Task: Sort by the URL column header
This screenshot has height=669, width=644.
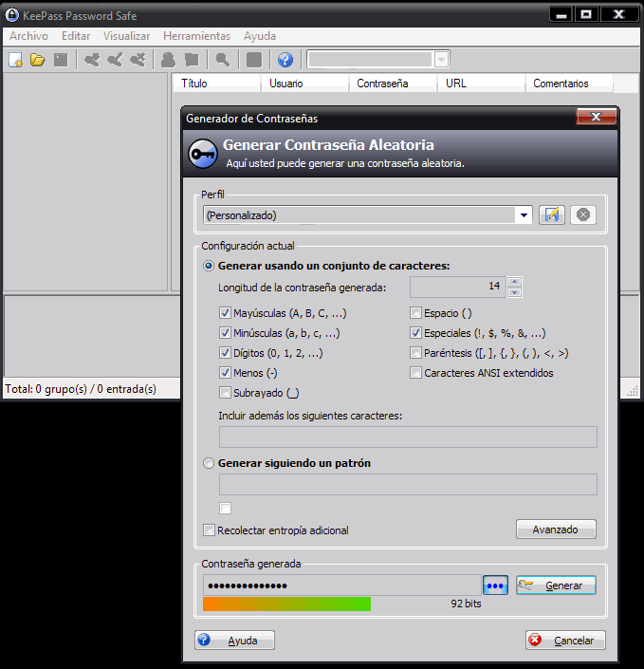Action: pos(481,84)
